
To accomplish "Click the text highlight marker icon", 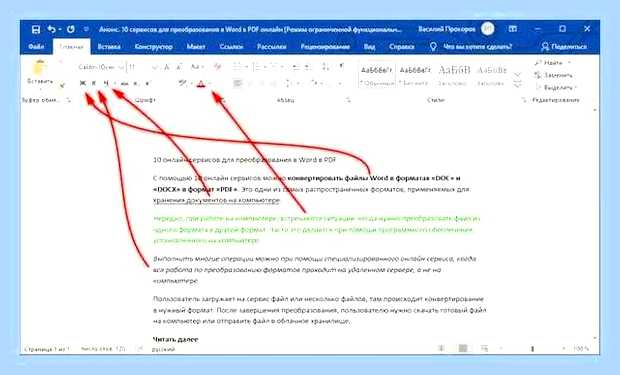I will (182, 83).
